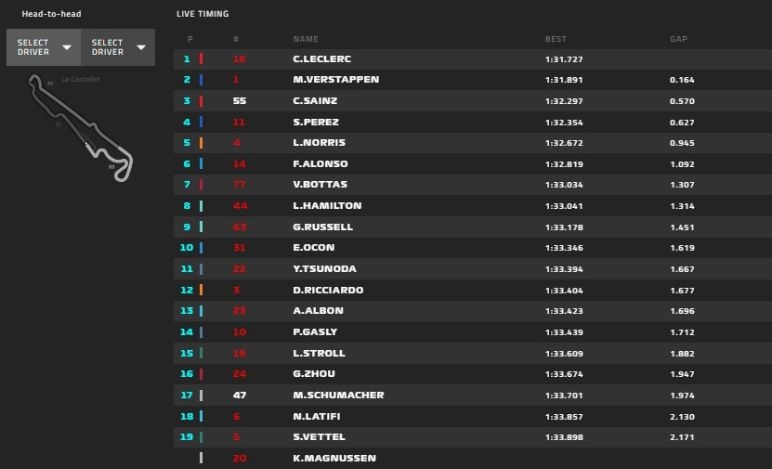Click F.Alonso driver name
The width and height of the screenshot is (772, 469).
tap(320, 164)
